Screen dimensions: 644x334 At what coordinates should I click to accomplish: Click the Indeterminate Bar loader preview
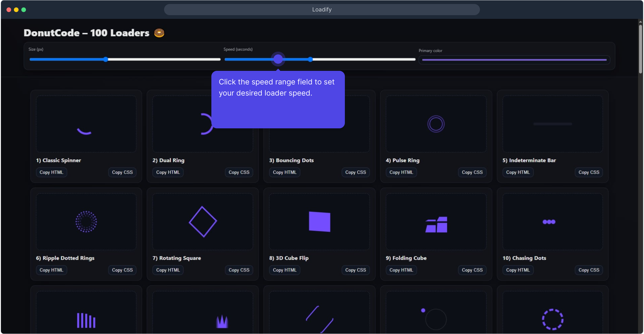553,124
